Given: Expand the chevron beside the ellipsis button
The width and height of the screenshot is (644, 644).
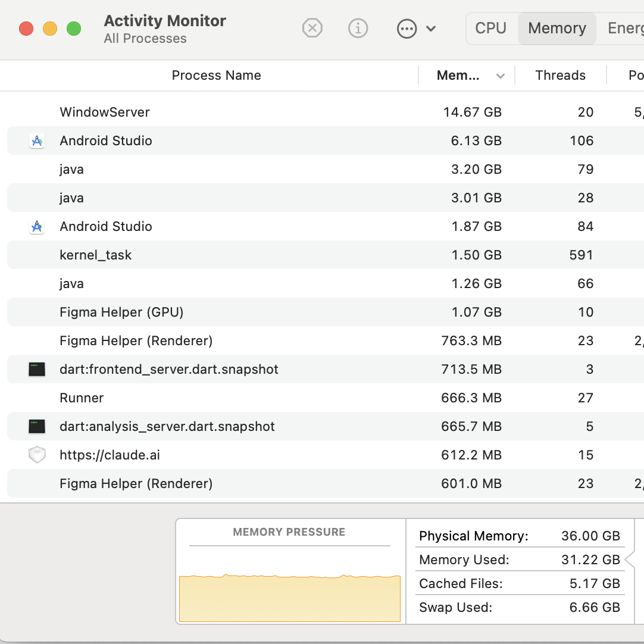Looking at the screenshot, I should point(432,29).
